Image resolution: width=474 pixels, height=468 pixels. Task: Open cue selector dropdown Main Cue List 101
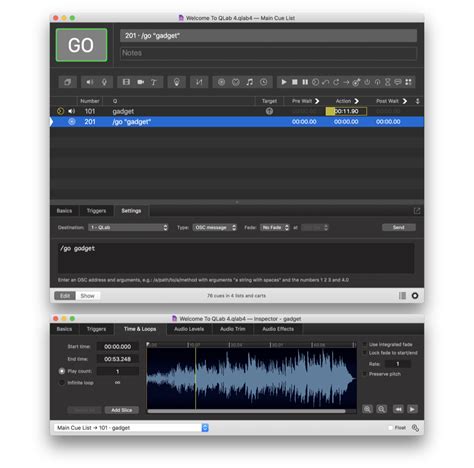[x=131, y=428]
